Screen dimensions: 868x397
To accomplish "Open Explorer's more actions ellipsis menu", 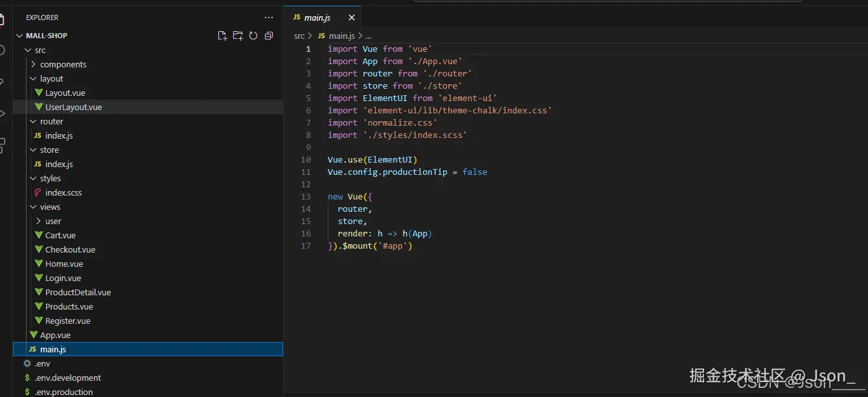I will pyautogui.click(x=269, y=17).
